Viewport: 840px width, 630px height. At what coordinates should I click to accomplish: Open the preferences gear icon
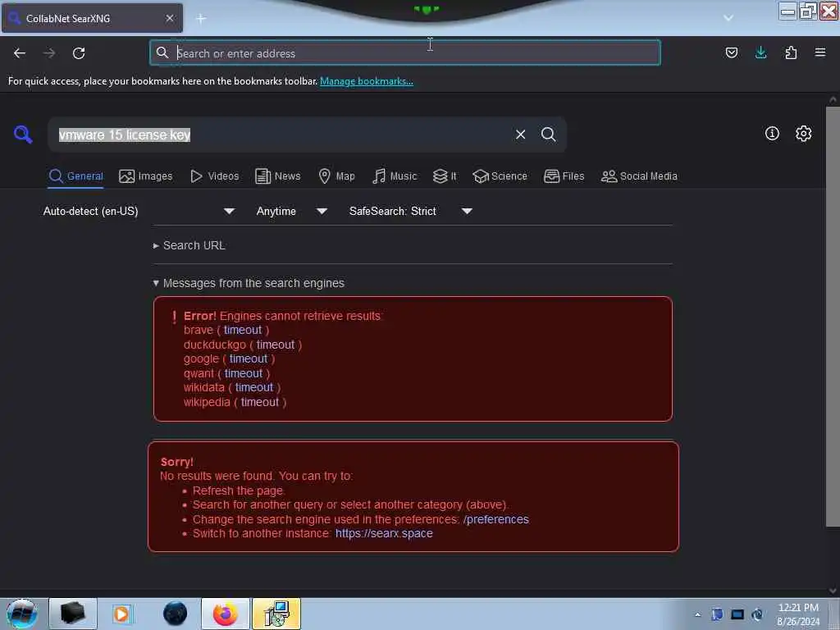click(x=803, y=134)
